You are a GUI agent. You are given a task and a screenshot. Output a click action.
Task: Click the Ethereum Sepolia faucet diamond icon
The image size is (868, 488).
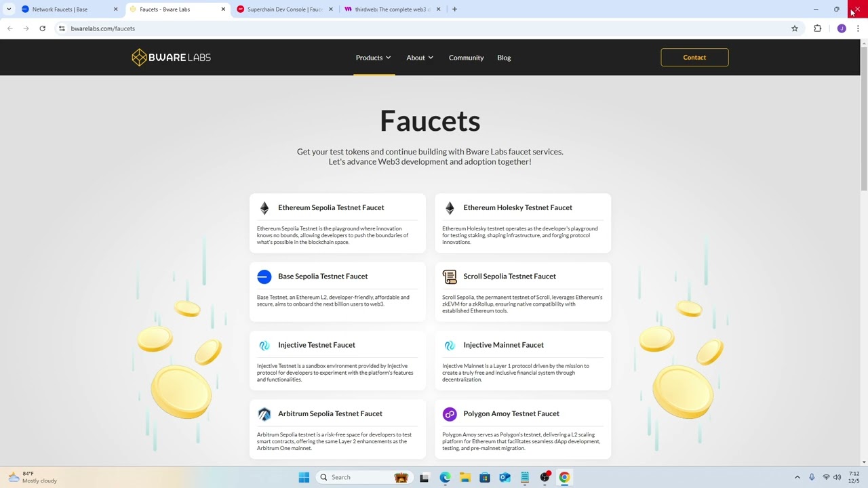(x=264, y=208)
